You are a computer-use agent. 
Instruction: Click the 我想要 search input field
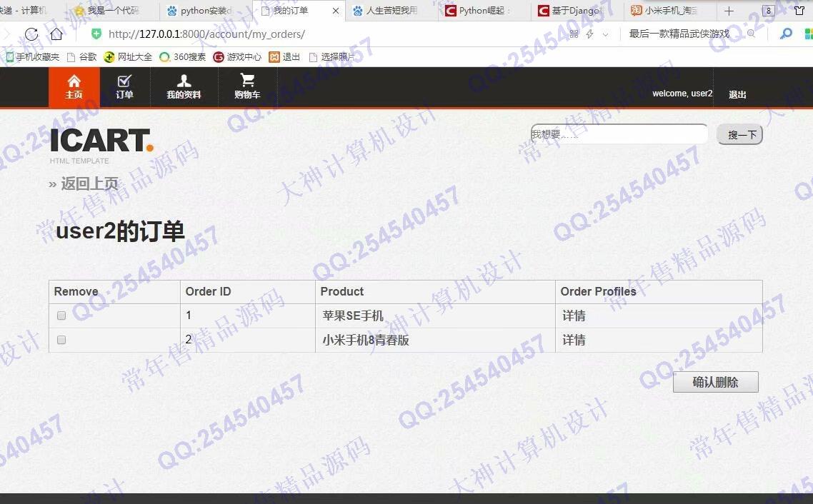619,134
